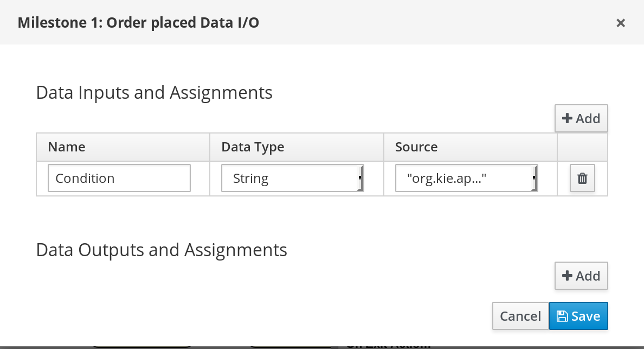
Task: Click the floppy disk Save icon
Action: [562, 316]
